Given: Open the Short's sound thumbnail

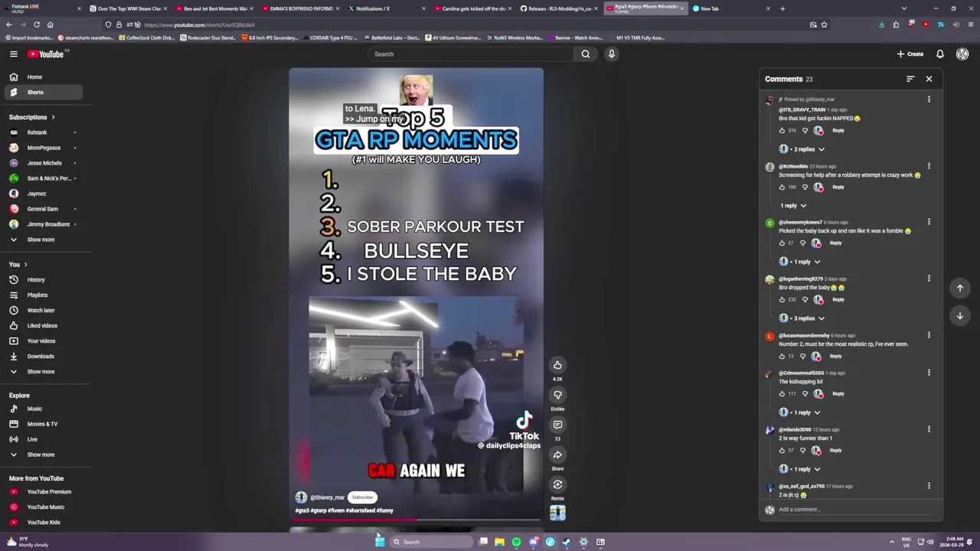Looking at the screenshot, I should [x=557, y=514].
